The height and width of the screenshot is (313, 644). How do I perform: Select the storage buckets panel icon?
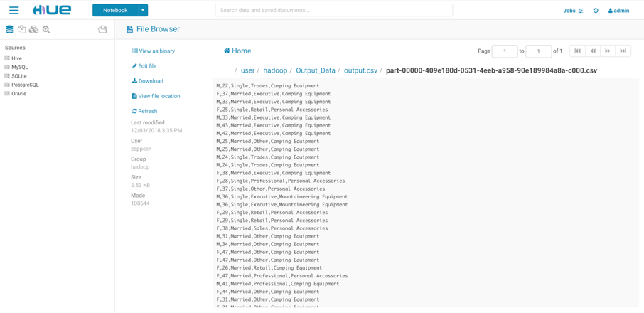33,29
